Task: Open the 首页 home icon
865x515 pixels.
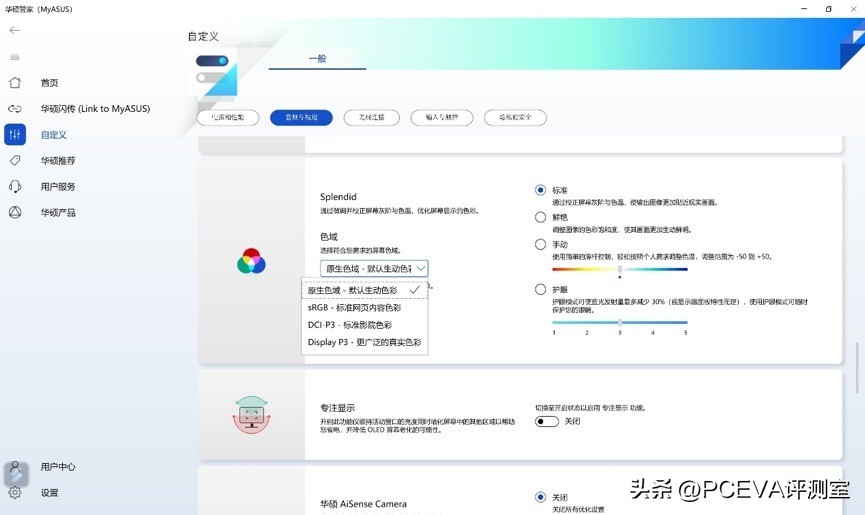Action: pyautogui.click(x=15, y=83)
